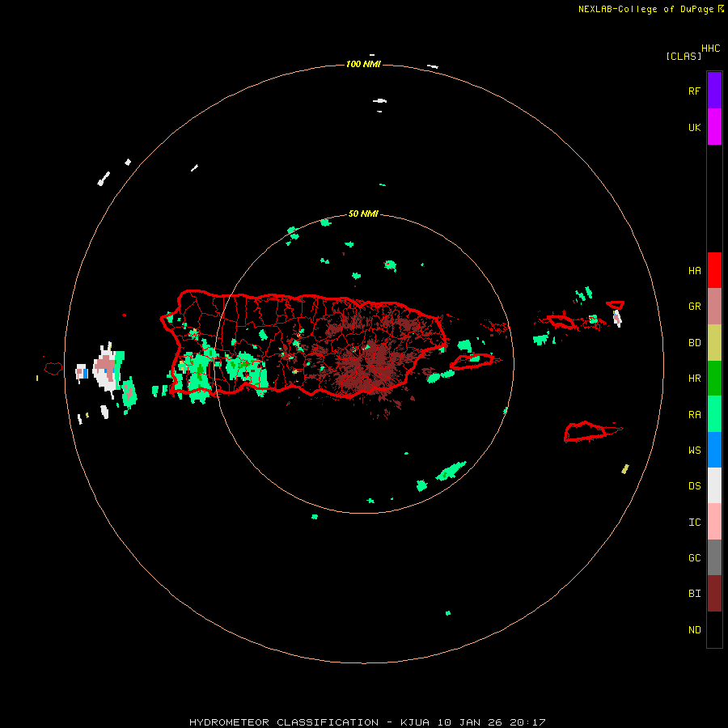Click the HYDROMETEOR CLASSIFICATION title text
This screenshot has width=728, height=728.
pos(284,722)
